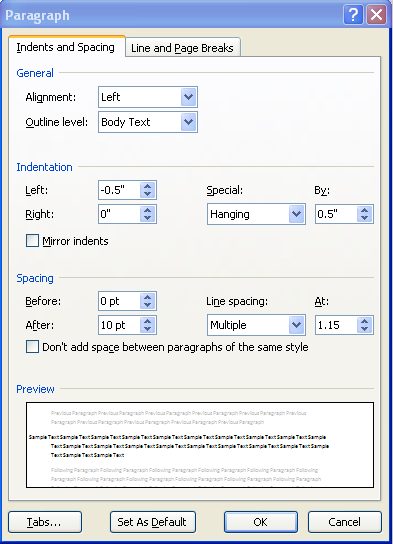Switch to Indents and Spacing tab
393x544 pixels.
tap(66, 47)
